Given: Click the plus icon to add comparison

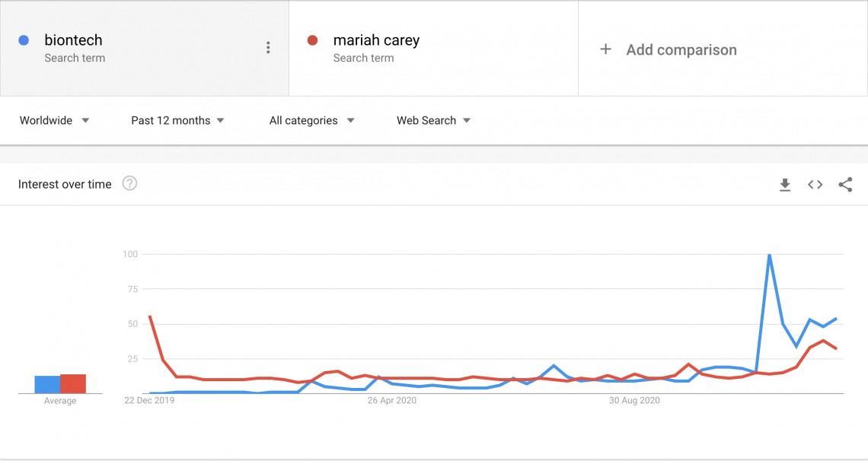Looking at the screenshot, I should pos(605,49).
